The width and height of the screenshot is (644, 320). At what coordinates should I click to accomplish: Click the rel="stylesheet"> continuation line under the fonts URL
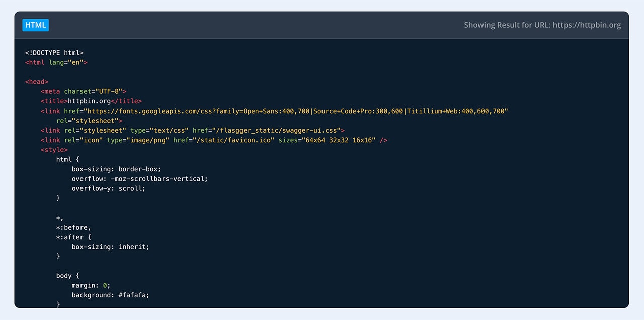(90, 121)
